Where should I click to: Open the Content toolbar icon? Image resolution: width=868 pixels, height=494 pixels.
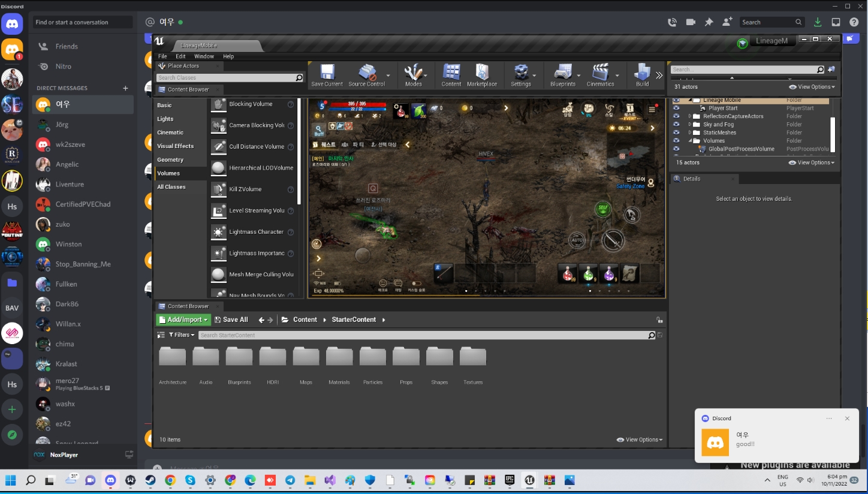tap(451, 76)
